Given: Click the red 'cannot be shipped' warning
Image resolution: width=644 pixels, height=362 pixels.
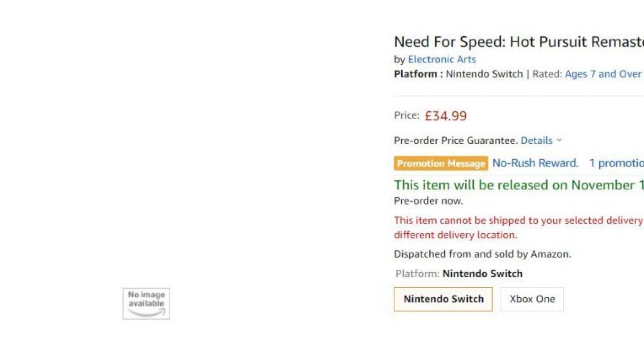Looking at the screenshot, I should tap(519, 220).
